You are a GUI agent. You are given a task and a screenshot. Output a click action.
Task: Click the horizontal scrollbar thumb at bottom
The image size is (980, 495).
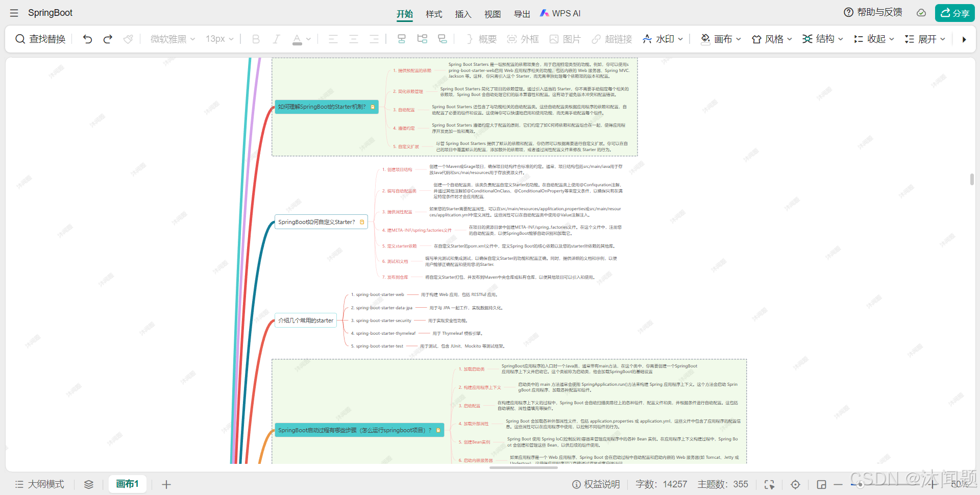524,467
